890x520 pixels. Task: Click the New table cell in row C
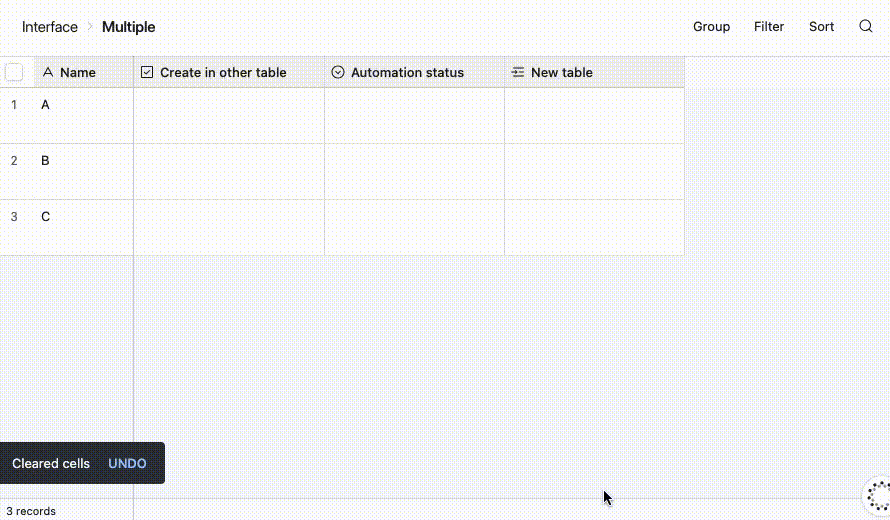(x=594, y=227)
